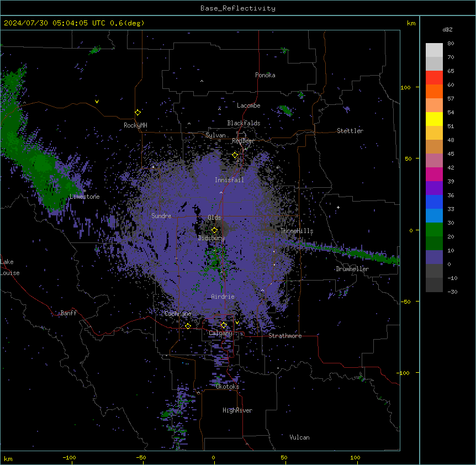This screenshot has height=465, width=476.
Task: Select the 80 value on dBZ legend
Action: tap(451, 44)
